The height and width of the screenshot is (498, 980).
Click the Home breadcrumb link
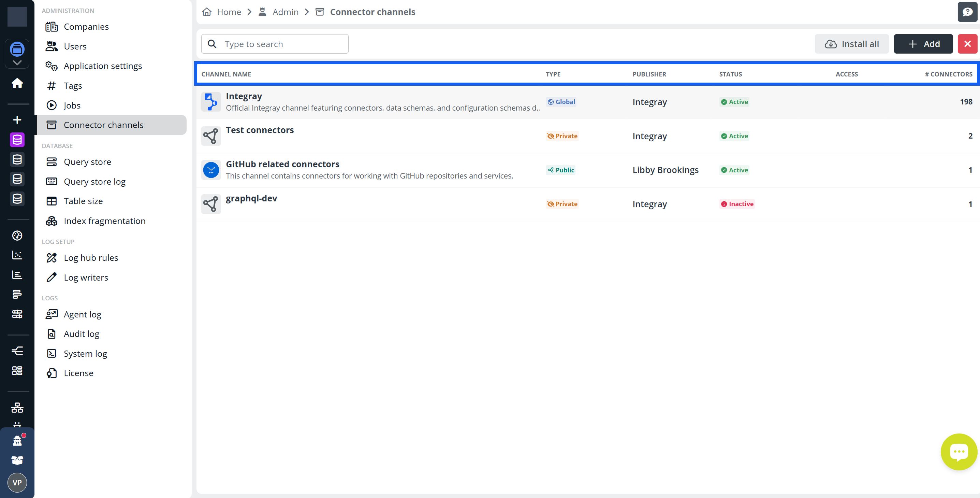point(229,12)
